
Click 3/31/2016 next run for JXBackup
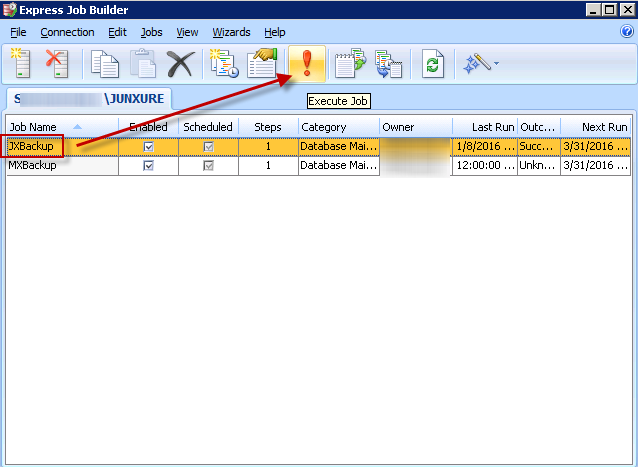tap(595, 146)
